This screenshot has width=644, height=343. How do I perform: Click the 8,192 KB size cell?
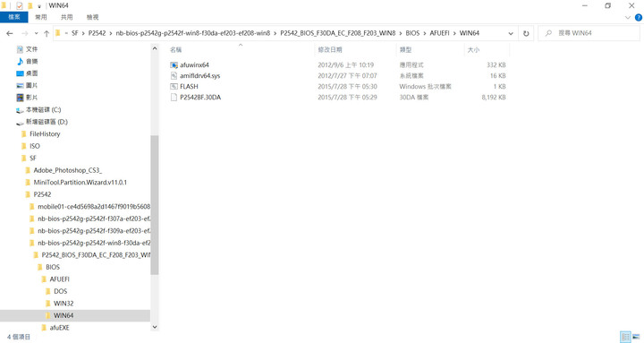(493, 98)
